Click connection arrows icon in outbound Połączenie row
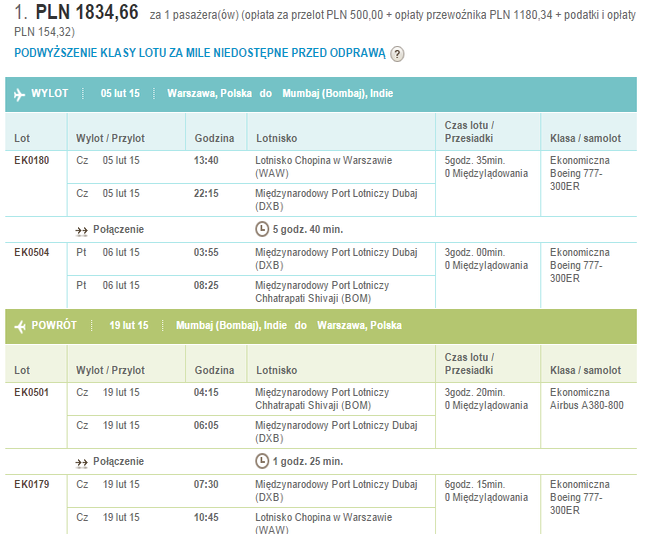Image resolution: width=650 pixels, height=534 pixels. point(82,231)
